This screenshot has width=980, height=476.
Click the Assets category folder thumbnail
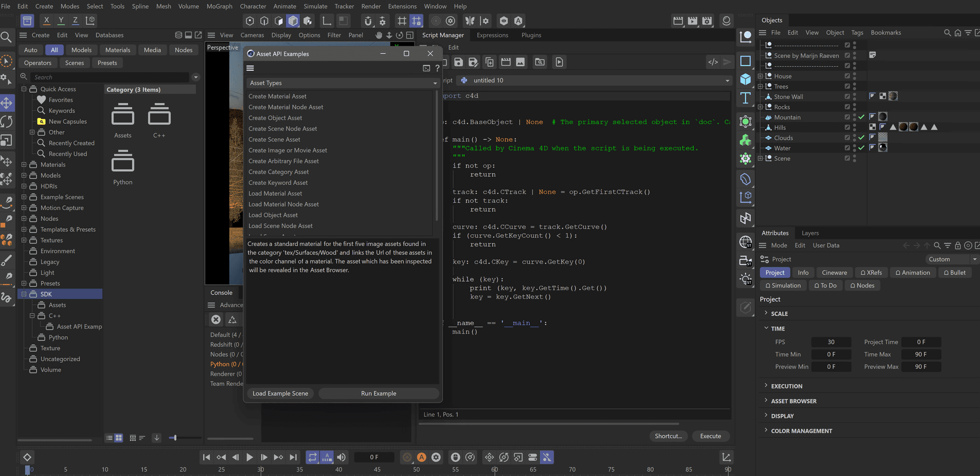tap(123, 115)
